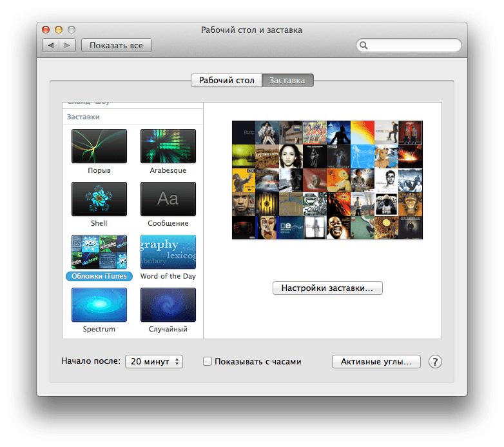
Task: Select the Сообщение screensaver icon
Action: 168,199
